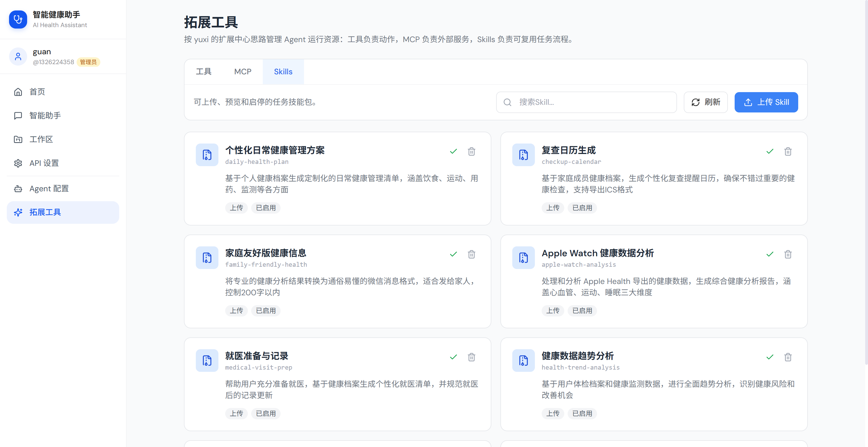
Task: Click the 管理员 role badge
Action: click(x=88, y=62)
